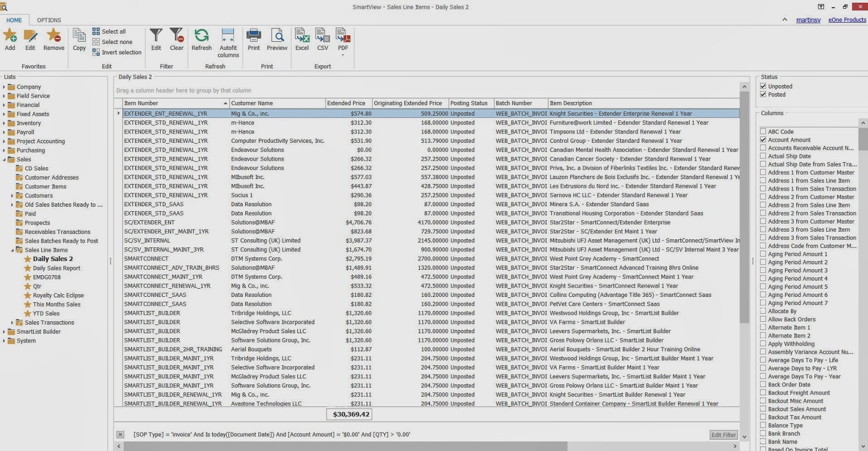Select the Customer Addresses list
This screenshot has width=868, height=451.
click(52, 177)
